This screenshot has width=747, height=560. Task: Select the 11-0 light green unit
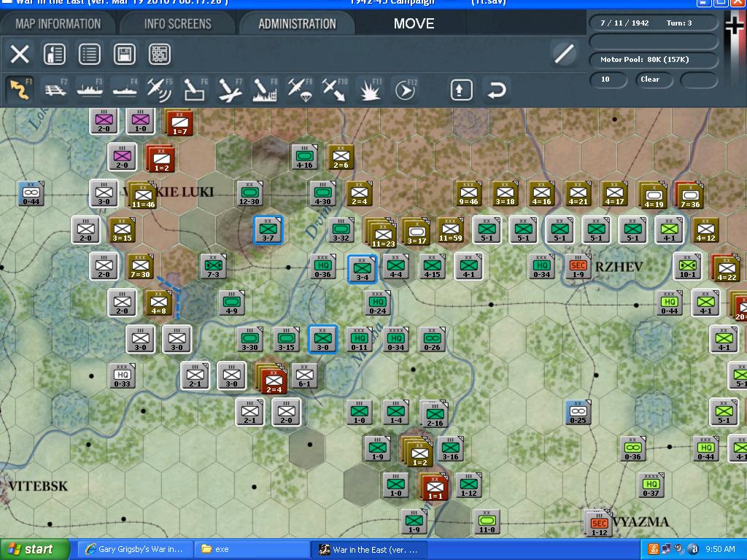click(487, 521)
